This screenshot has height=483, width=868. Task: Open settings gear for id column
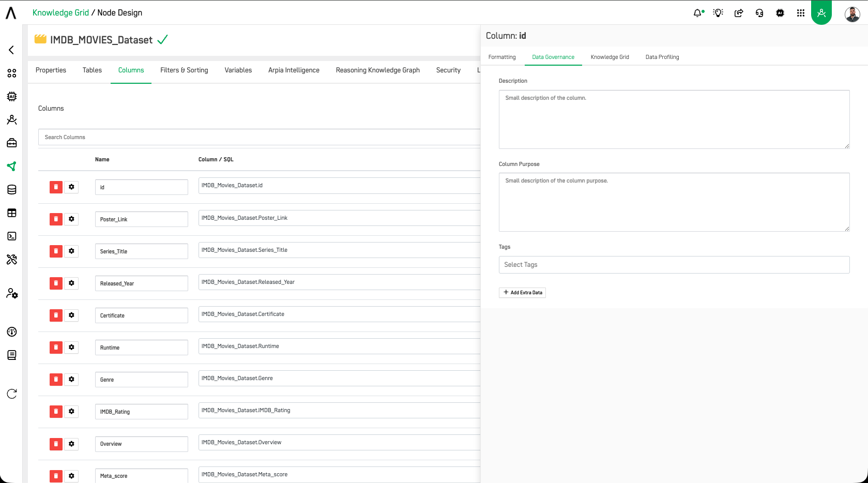coord(71,187)
